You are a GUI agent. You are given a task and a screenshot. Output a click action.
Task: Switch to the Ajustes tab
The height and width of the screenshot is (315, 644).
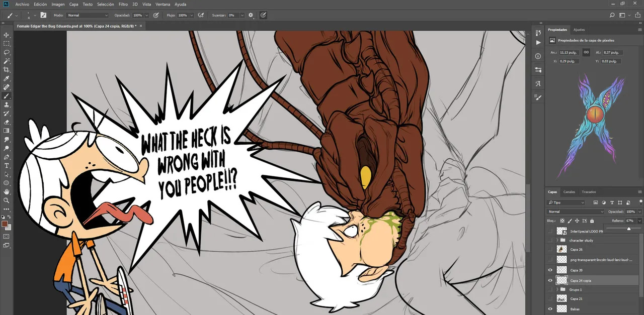[x=579, y=30]
